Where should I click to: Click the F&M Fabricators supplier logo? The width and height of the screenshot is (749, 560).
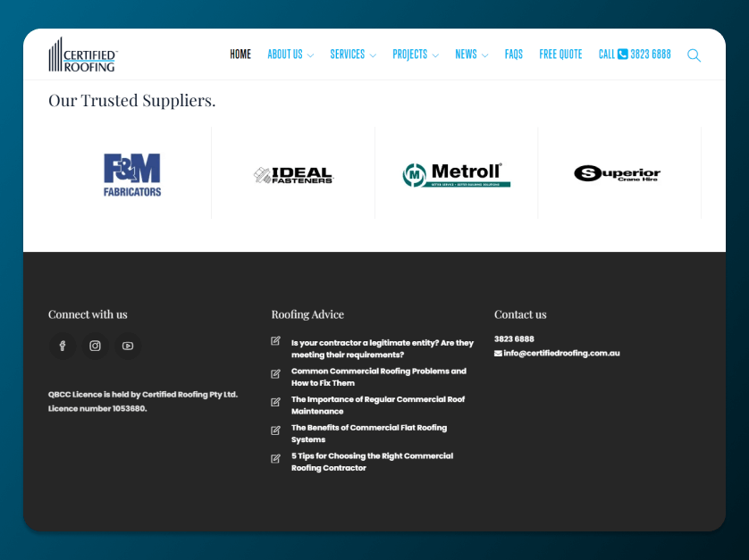tap(132, 174)
